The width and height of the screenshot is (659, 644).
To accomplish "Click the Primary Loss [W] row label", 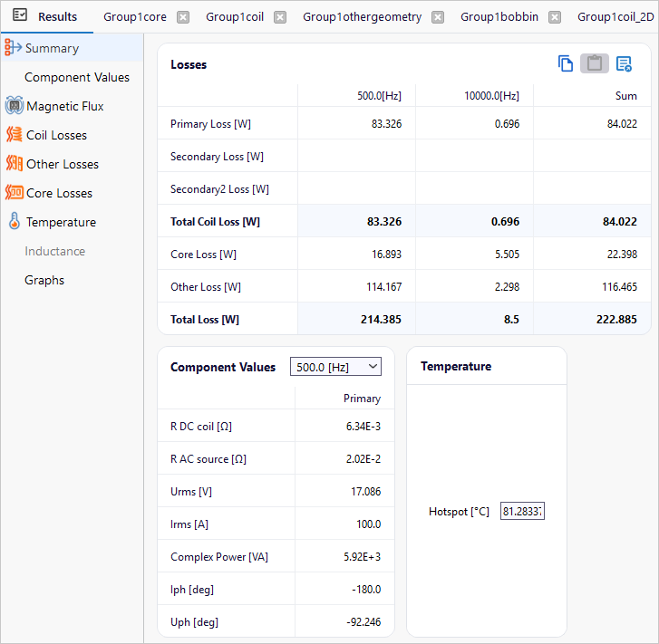I will [210, 124].
